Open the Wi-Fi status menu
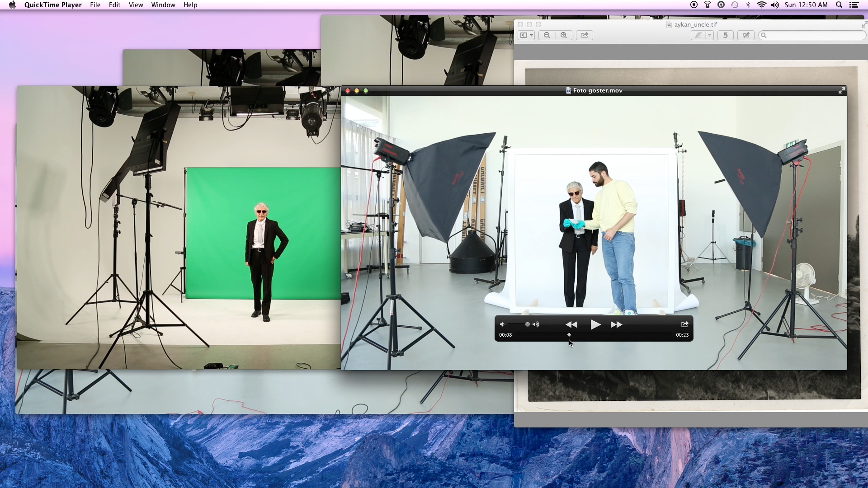Viewport: 868px width, 488px height. tap(762, 5)
